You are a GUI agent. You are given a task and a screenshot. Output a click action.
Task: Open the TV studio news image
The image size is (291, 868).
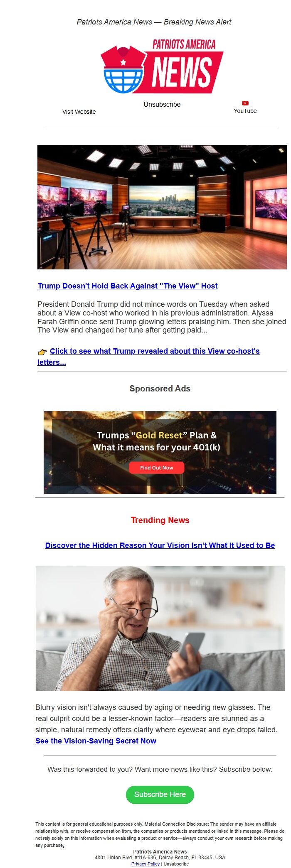pyautogui.click(x=162, y=207)
